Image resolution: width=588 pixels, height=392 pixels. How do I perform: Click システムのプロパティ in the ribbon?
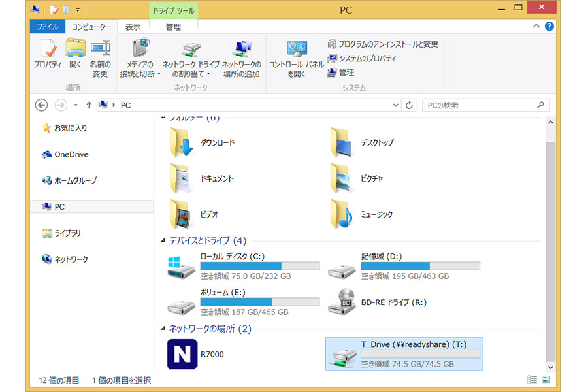367,58
